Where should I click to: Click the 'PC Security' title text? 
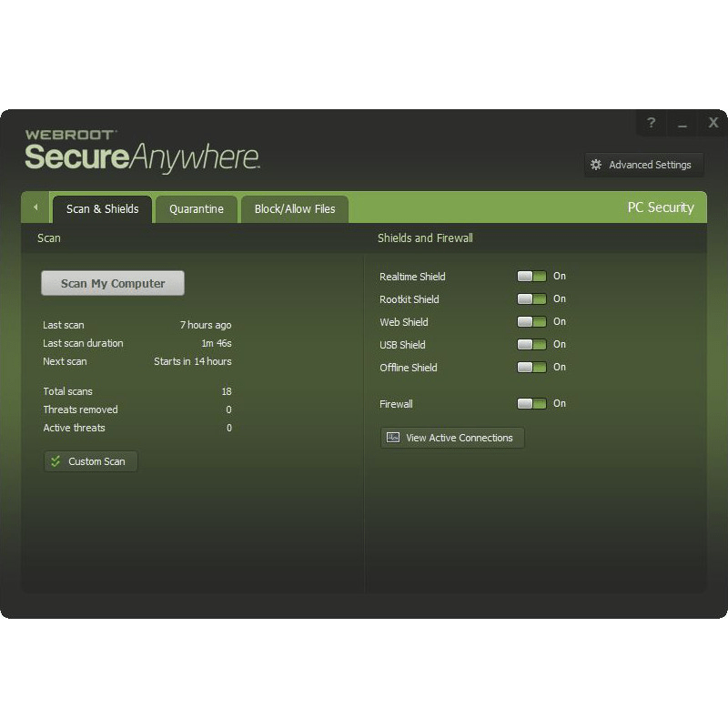coord(661,207)
